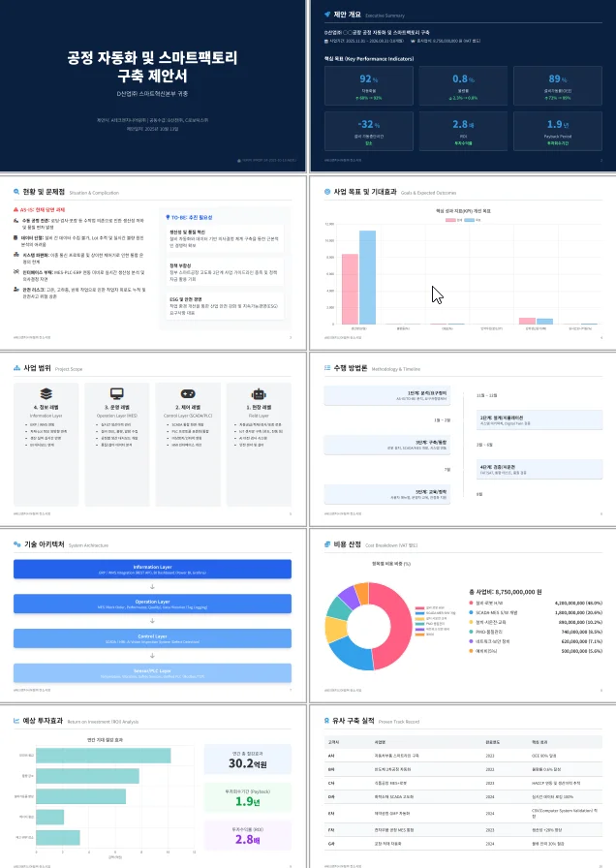Viewport: 616px width, 868px height.
Task: Select table row for customer A사
Action: point(463,756)
